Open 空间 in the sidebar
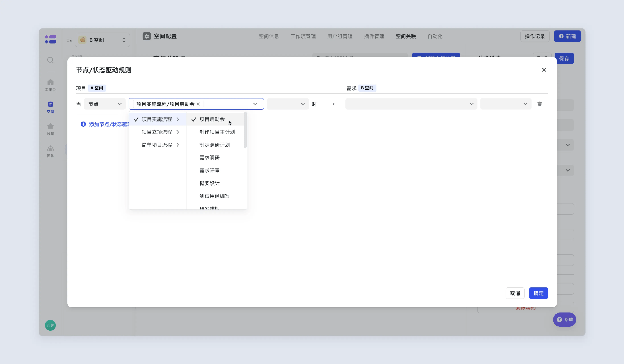Screen dimensions: 624x364 (x=50, y=107)
